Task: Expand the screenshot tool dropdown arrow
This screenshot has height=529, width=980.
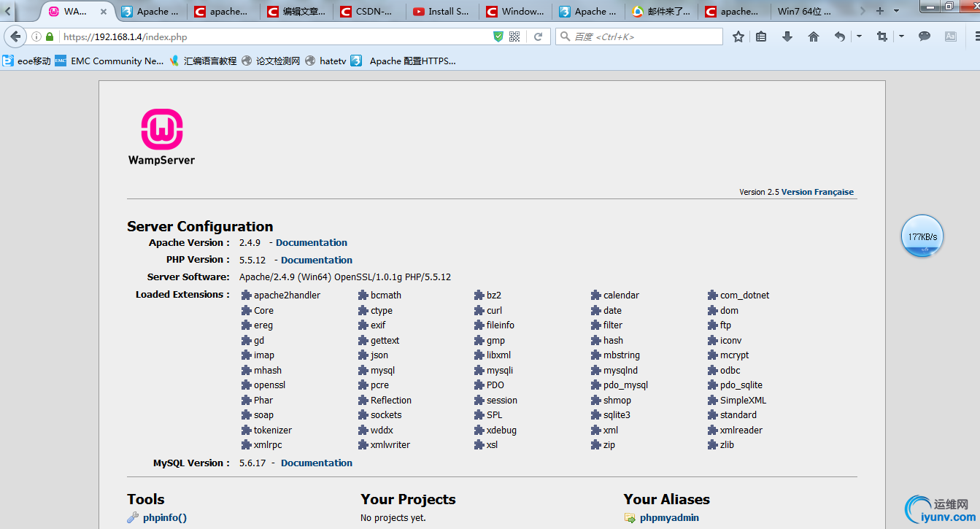Action: tap(901, 36)
